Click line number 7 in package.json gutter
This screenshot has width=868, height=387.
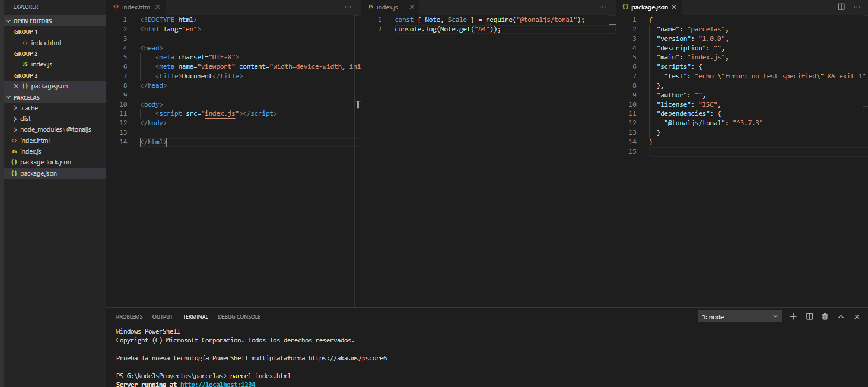[x=634, y=76]
